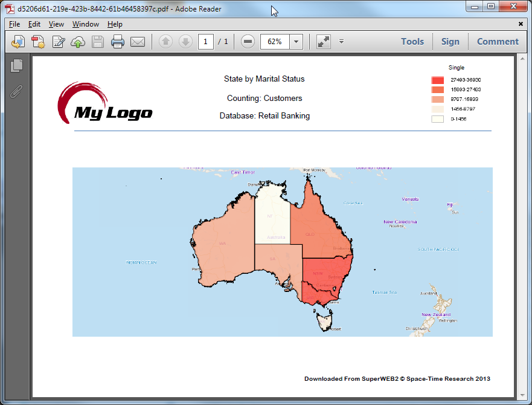Toggle the full-screen read mode icon
532x405 pixels.
tap(324, 42)
